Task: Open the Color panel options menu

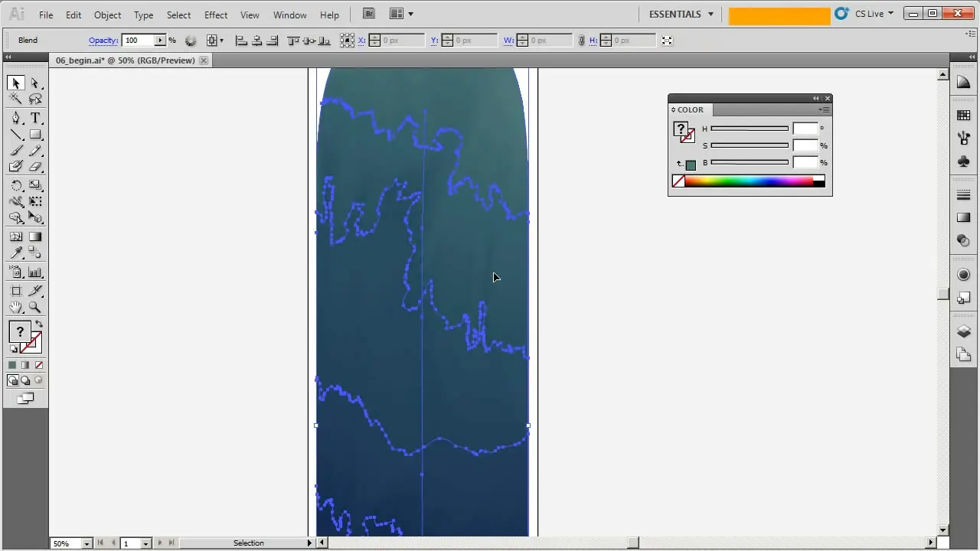Action: coord(825,109)
